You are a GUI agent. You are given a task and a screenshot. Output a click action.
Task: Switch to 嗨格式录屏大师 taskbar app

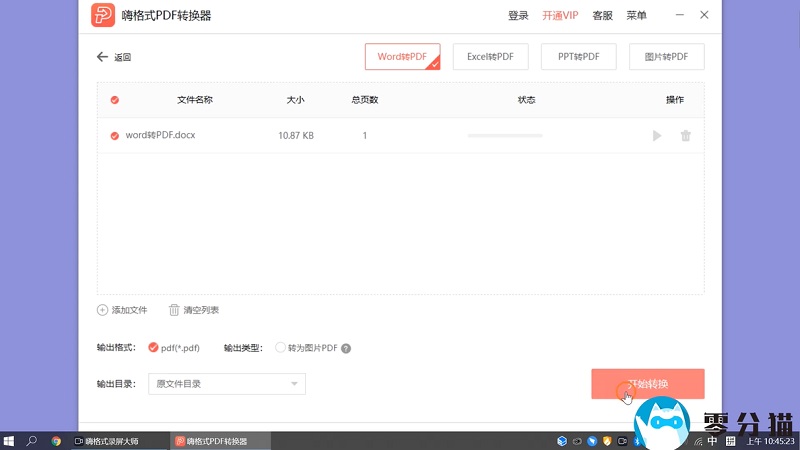[118, 441]
